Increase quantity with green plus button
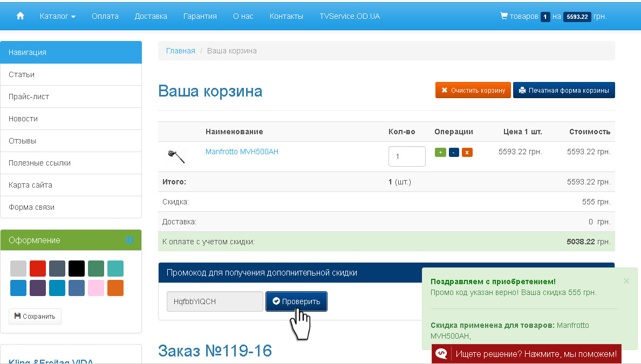Screen dimensions: 641x364 point(440,153)
